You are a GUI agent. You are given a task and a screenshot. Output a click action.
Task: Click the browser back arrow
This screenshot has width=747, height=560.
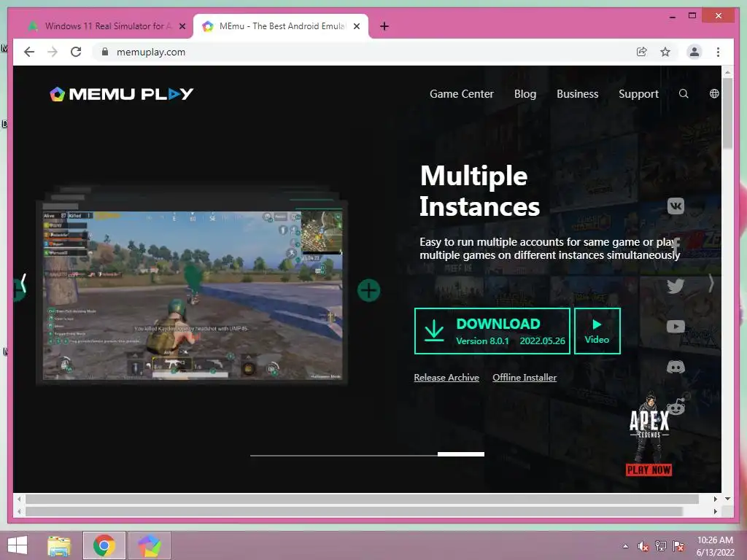point(29,52)
